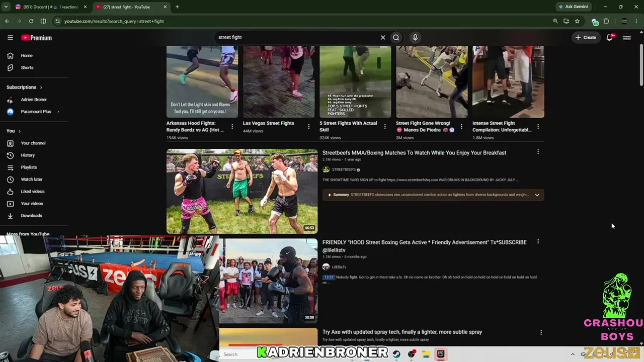Open Streetbeefs MMA/Boxing Matches video title
The width and height of the screenshot is (644, 362).
(x=414, y=153)
